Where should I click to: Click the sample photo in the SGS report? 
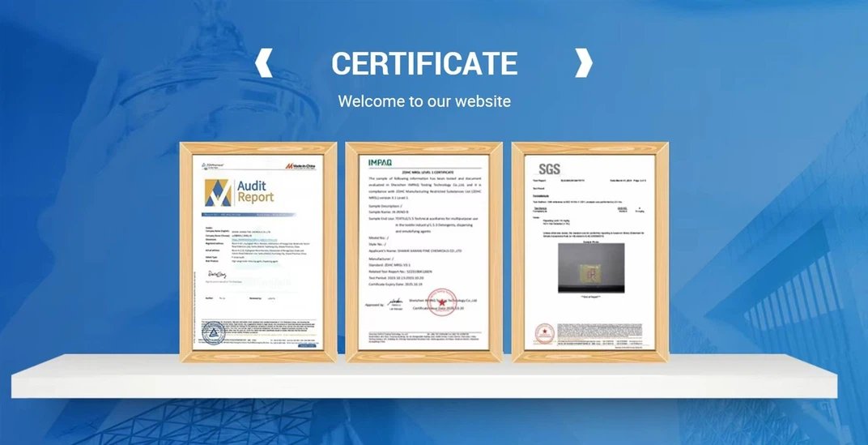(590, 268)
